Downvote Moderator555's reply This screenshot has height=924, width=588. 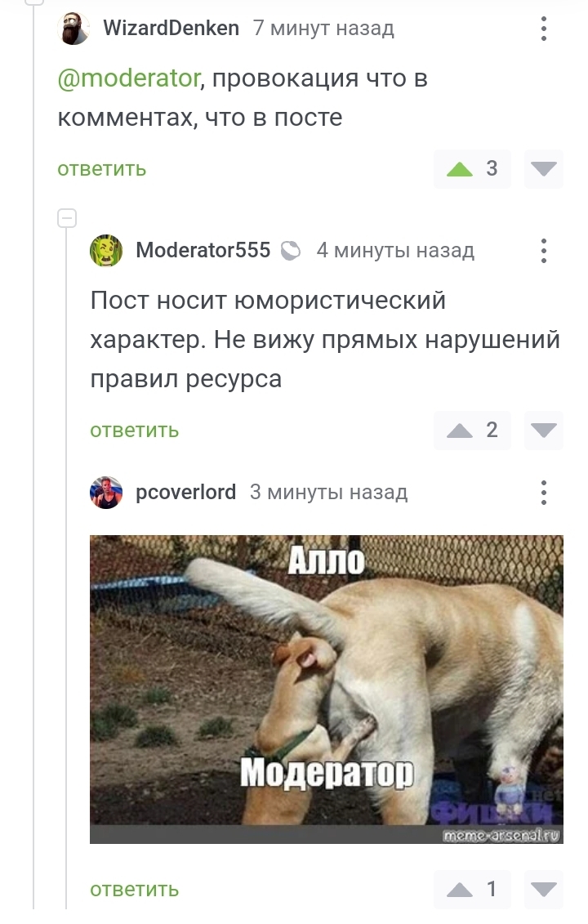(x=543, y=431)
